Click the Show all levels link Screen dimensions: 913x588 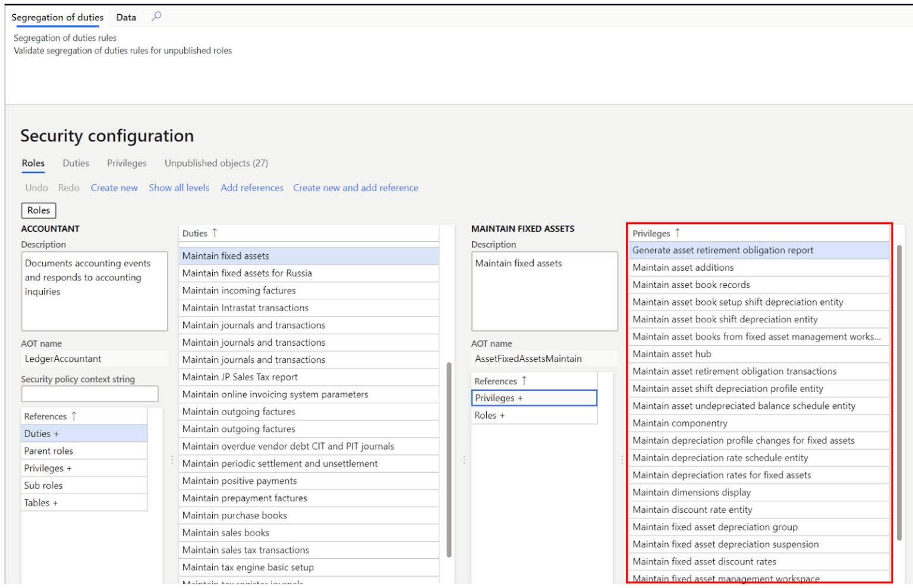point(179,188)
